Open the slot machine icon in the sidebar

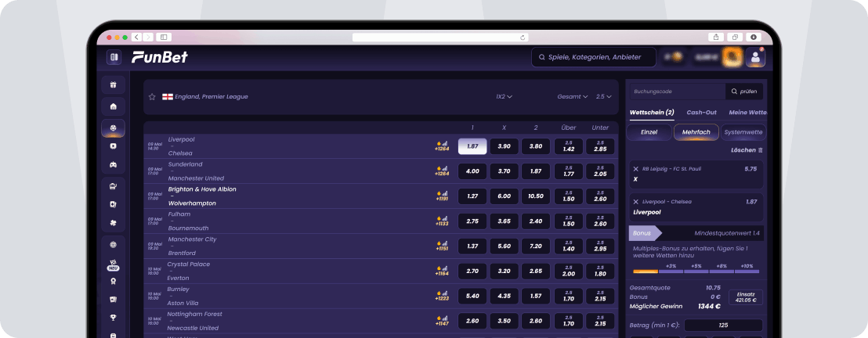(x=114, y=186)
